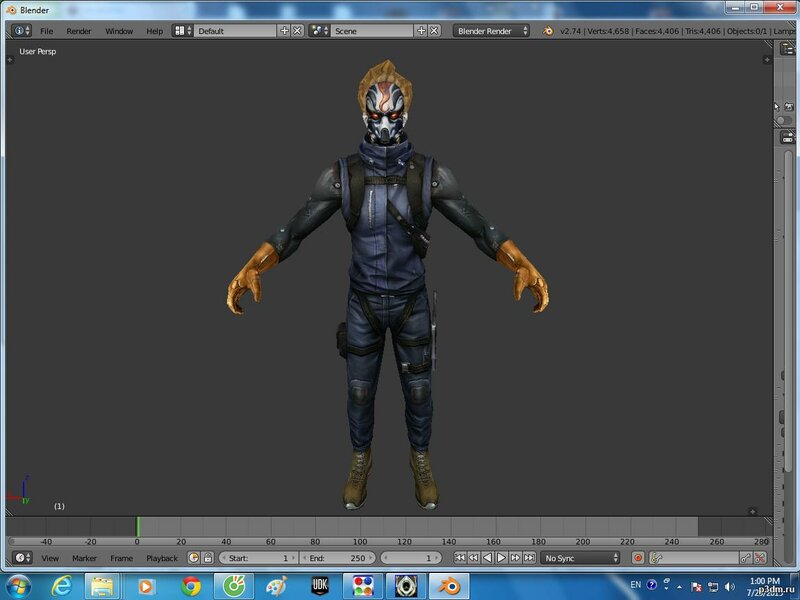Click the timeline editor type clock icon
The height and width of the screenshot is (600, 800).
pos(21,558)
